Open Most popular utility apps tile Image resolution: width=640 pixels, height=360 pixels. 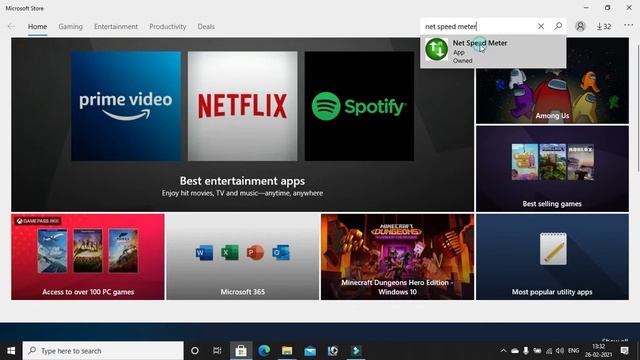pyautogui.click(x=552, y=257)
